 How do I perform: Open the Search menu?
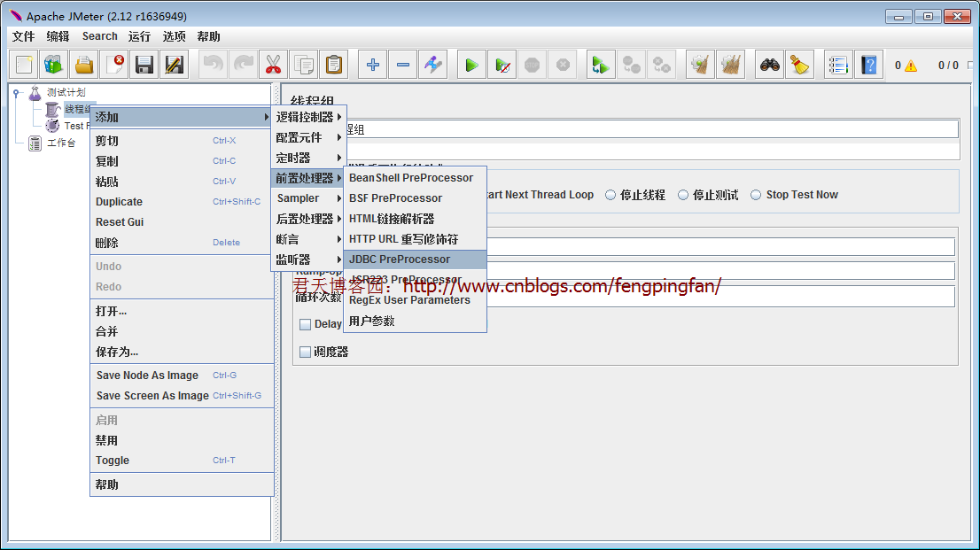point(100,36)
